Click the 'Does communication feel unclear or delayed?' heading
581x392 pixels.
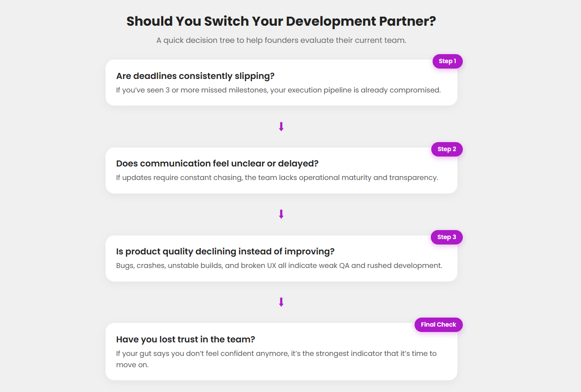pos(217,163)
